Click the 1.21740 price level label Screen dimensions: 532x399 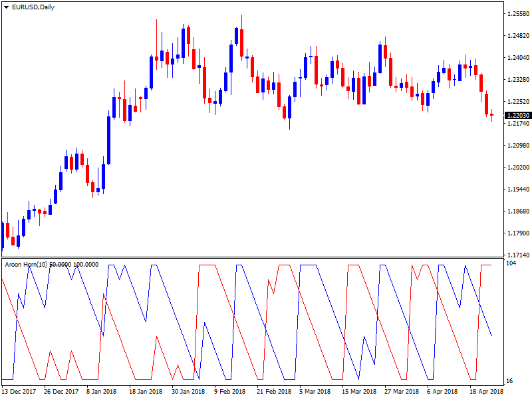(518, 124)
